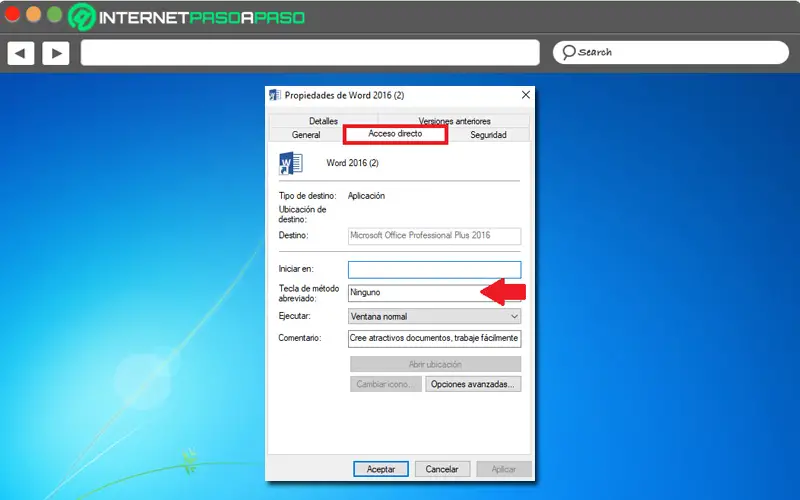Confirm with the Aceptar button

[381, 469]
